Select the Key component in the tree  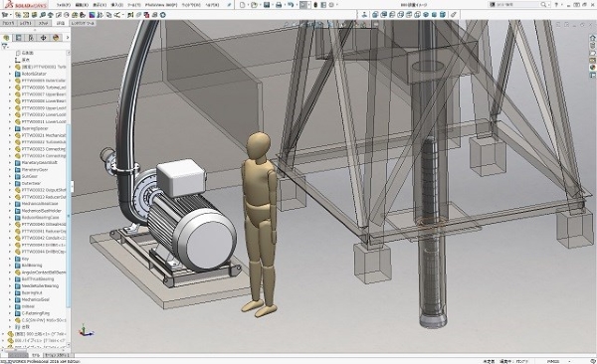25,259
